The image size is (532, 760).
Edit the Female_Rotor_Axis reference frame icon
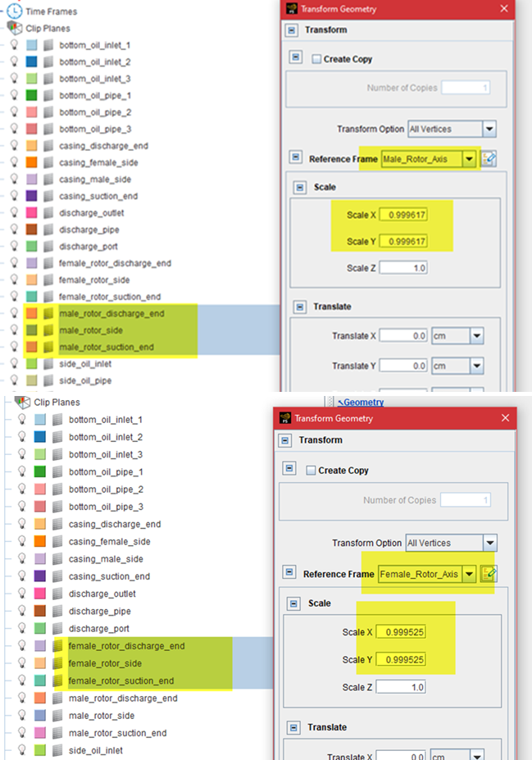[489, 574]
